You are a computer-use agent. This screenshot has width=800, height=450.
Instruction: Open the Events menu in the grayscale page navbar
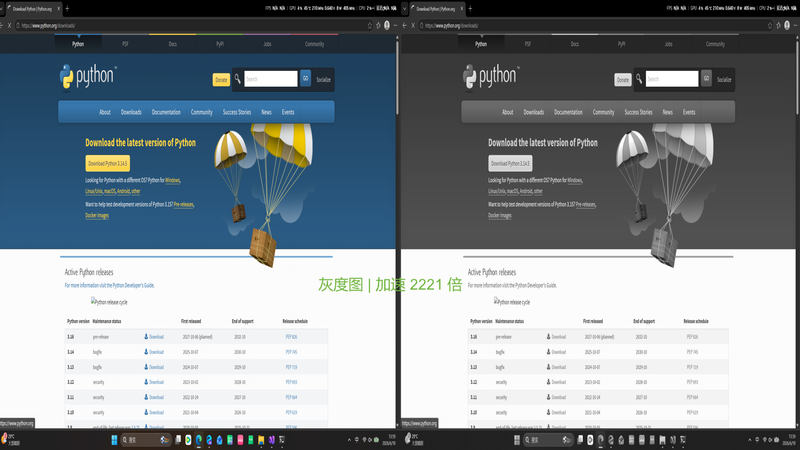[689, 112]
